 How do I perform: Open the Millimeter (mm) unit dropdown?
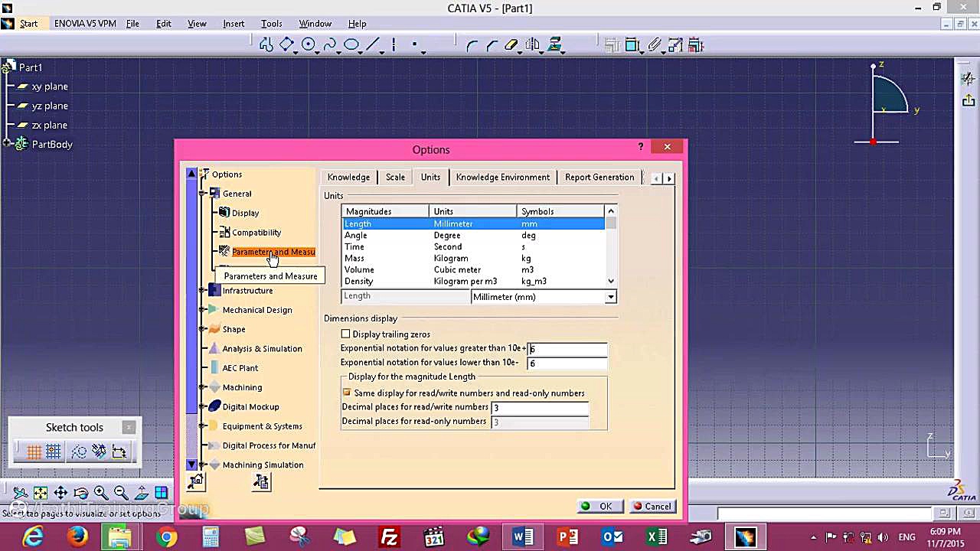coord(610,297)
